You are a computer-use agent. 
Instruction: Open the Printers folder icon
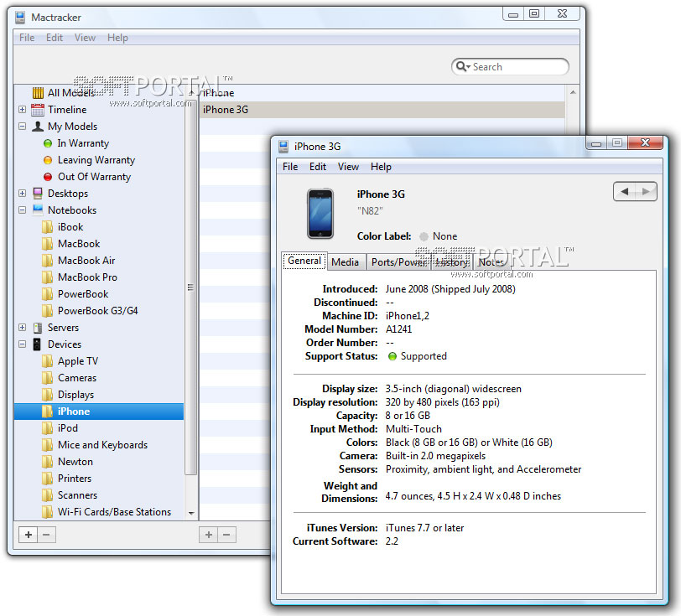point(47,479)
